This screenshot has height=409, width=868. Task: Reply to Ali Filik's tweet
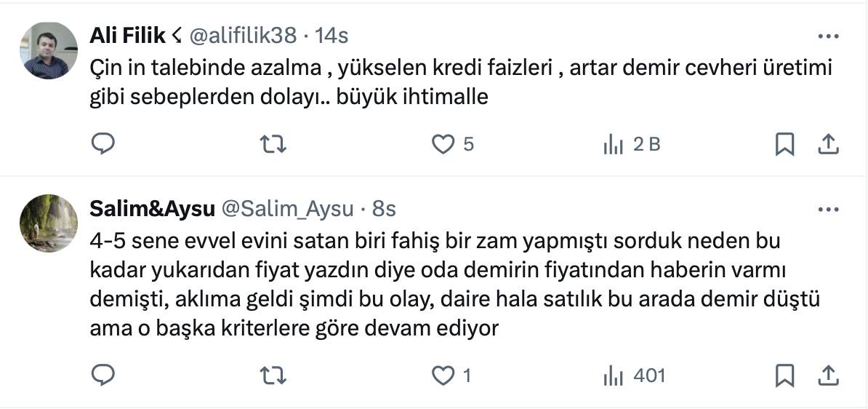[x=103, y=144]
